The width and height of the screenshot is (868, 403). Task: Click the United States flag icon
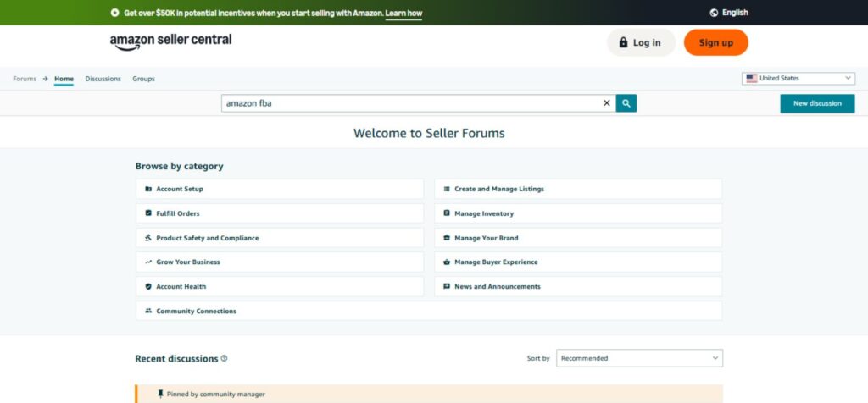tap(751, 79)
